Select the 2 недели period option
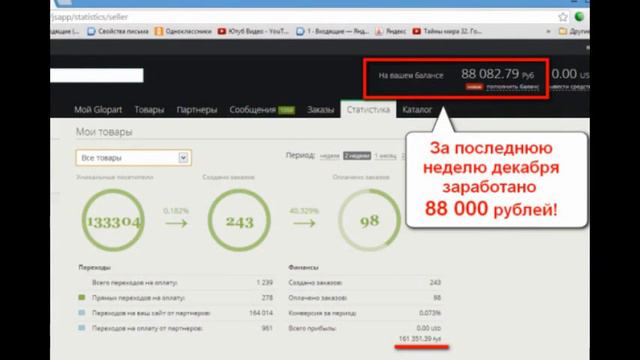The width and height of the screenshot is (640, 360). [357, 156]
